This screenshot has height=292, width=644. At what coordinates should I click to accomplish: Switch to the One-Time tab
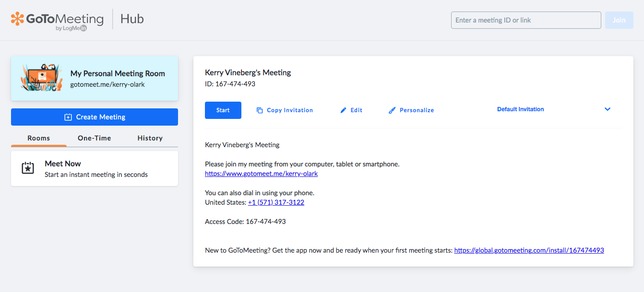(95, 138)
